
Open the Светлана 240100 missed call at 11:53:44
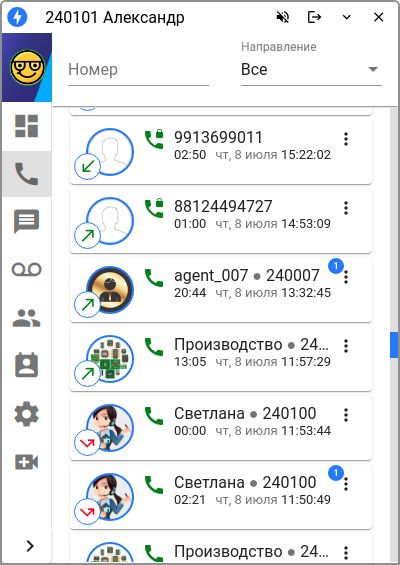click(221, 428)
